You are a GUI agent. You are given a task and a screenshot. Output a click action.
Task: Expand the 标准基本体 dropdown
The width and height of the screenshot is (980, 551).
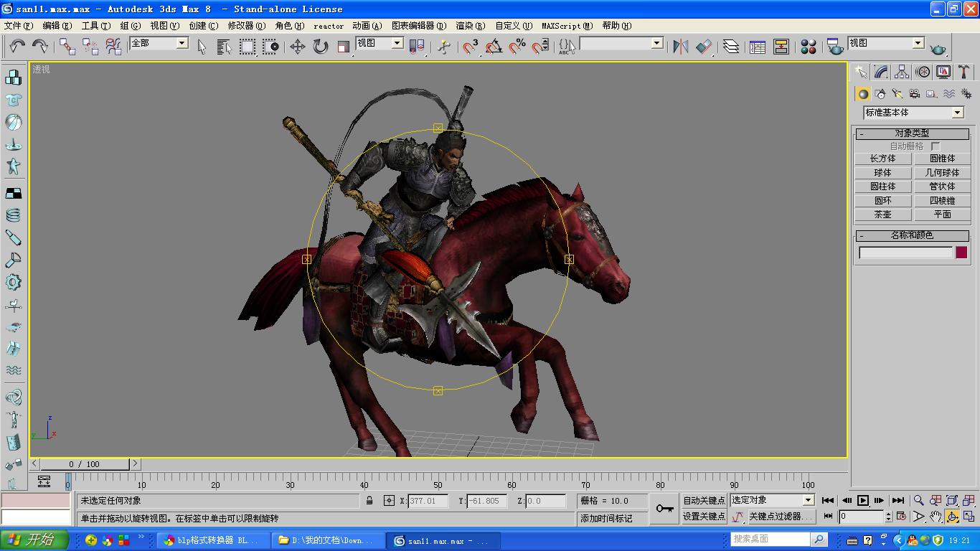(957, 113)
